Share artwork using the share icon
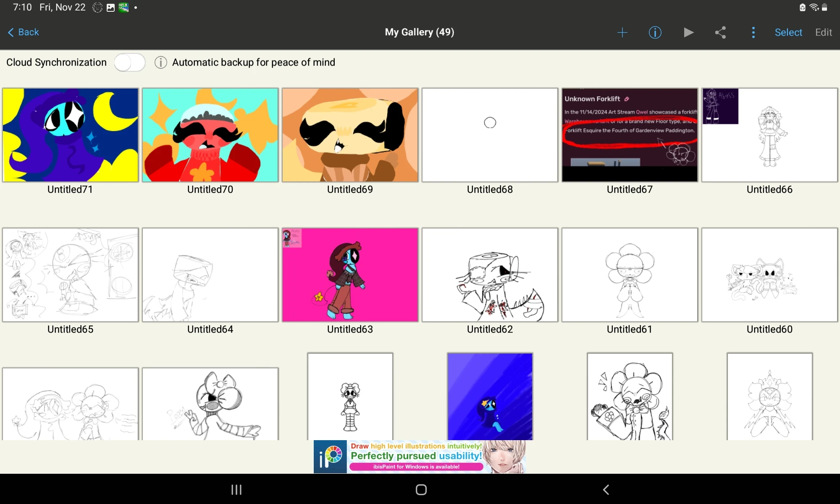The width and height of the screenshot is (840, 504). pyautogui.click(x=720, y=32)
